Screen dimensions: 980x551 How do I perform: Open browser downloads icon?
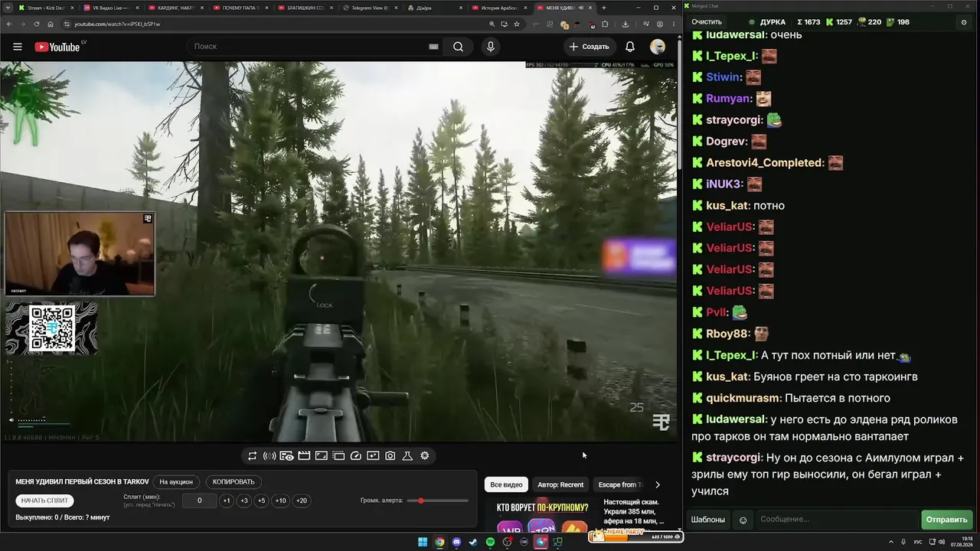[626, 24]
